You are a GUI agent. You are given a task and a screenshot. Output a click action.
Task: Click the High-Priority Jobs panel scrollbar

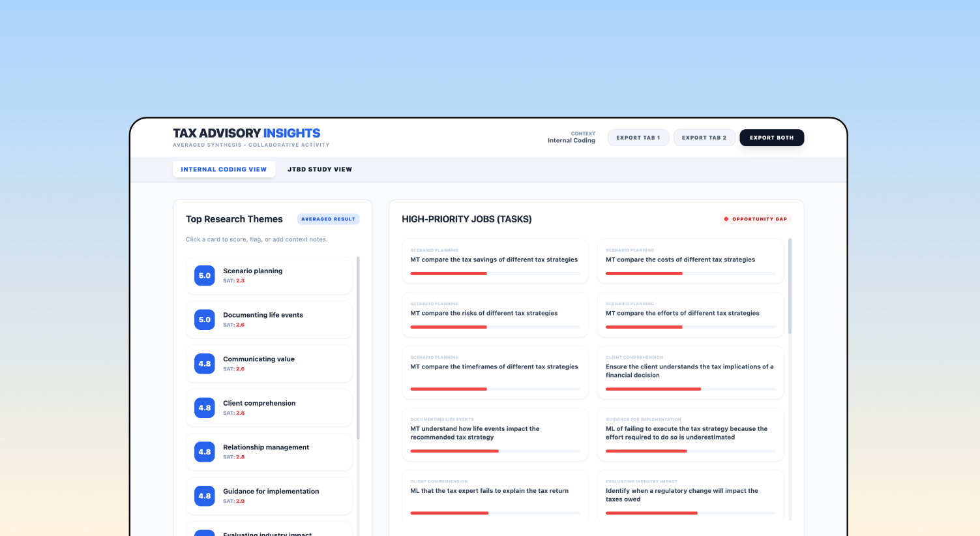point(790,287)
